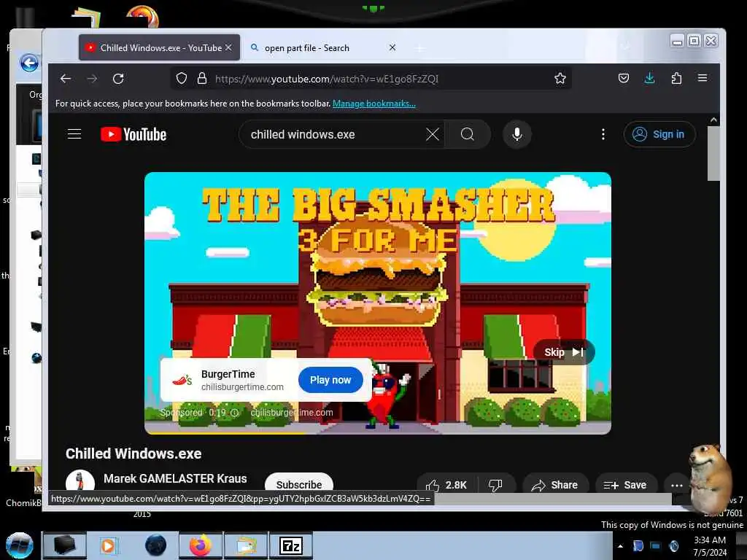Open the Windows Start orb
747x560 pixels.
(20, 545)
